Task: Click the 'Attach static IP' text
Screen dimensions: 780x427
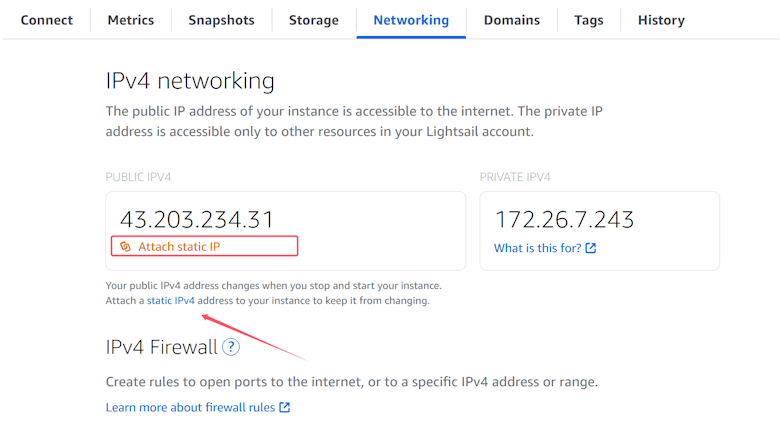Action: pos(179,246)
